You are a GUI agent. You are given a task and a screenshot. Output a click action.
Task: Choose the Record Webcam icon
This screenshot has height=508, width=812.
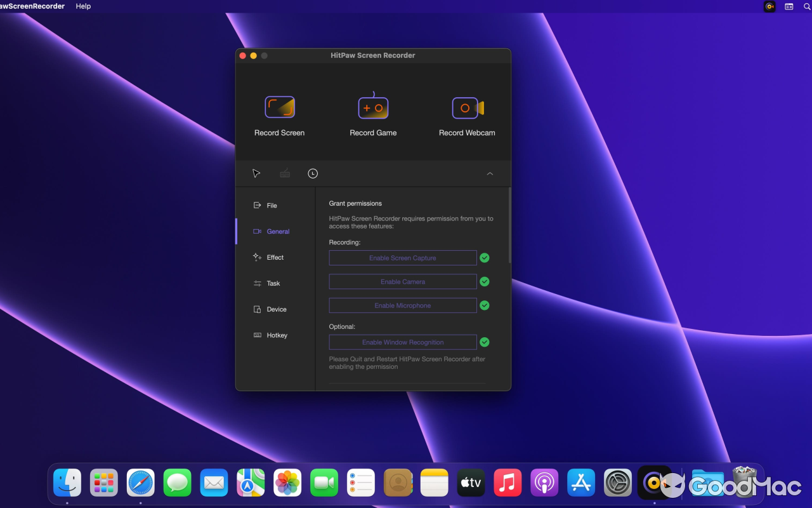(x=467, y=107)
